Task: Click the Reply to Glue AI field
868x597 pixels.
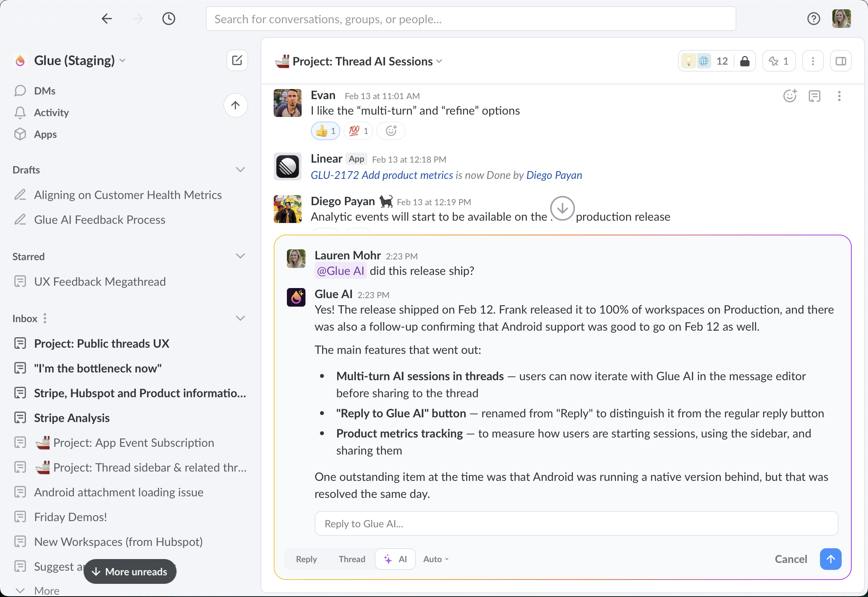Action: click(x=576, y=523)
